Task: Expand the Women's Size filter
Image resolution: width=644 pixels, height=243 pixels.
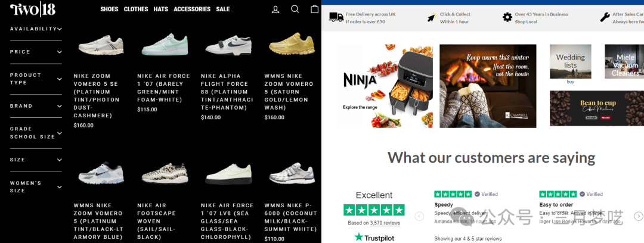Action: point(36,187)
